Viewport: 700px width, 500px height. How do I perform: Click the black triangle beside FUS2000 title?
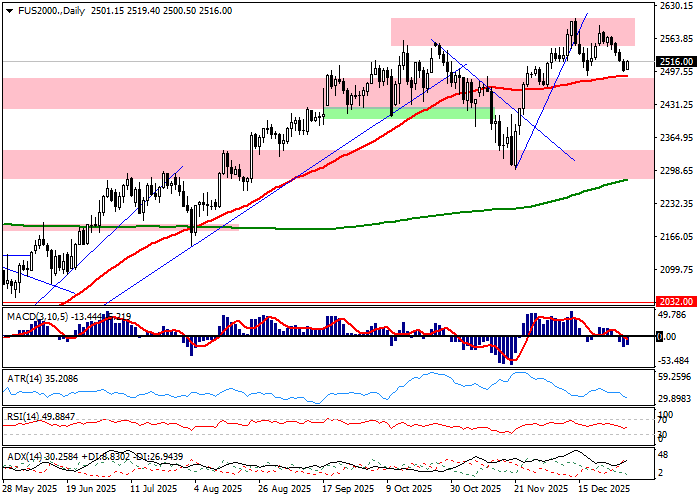click(8, 11)
